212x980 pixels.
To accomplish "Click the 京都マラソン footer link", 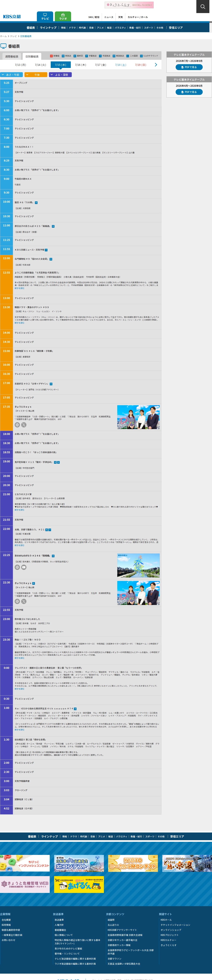I will (114, 959).
